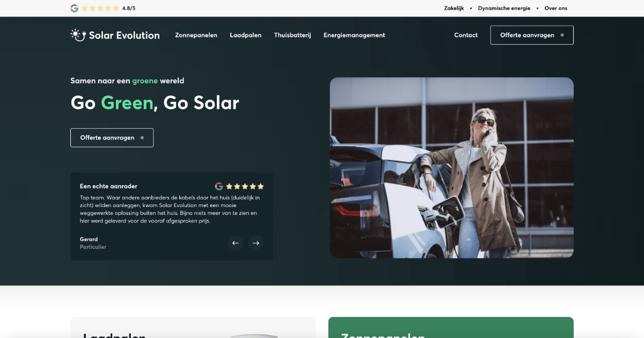Click the five-star rating in the top bar
This screenshot has height=338, width=644.
(x=99, y=8)
